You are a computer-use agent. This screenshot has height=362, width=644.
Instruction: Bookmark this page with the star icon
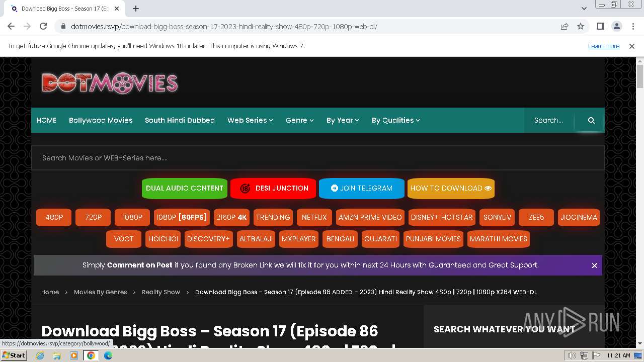click(x=581, y=27)
